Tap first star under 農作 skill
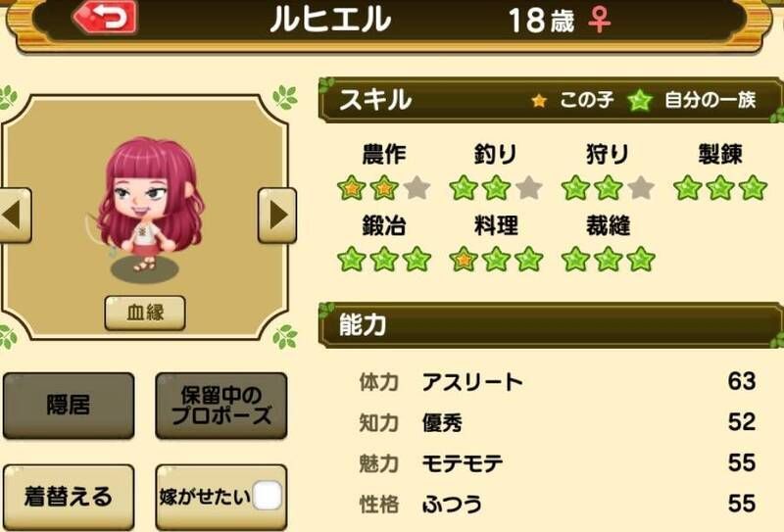The image size is (784, 532). pos(352,188)
